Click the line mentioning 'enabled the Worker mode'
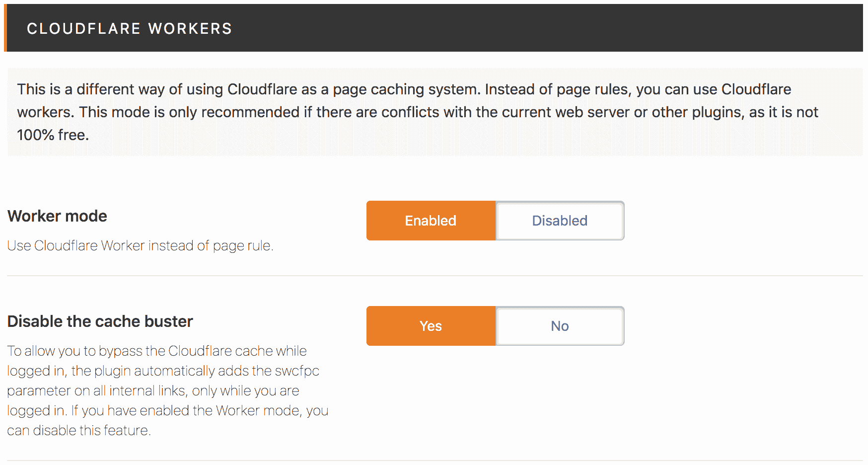The image size is (868, 465). [x=168, y=410]
